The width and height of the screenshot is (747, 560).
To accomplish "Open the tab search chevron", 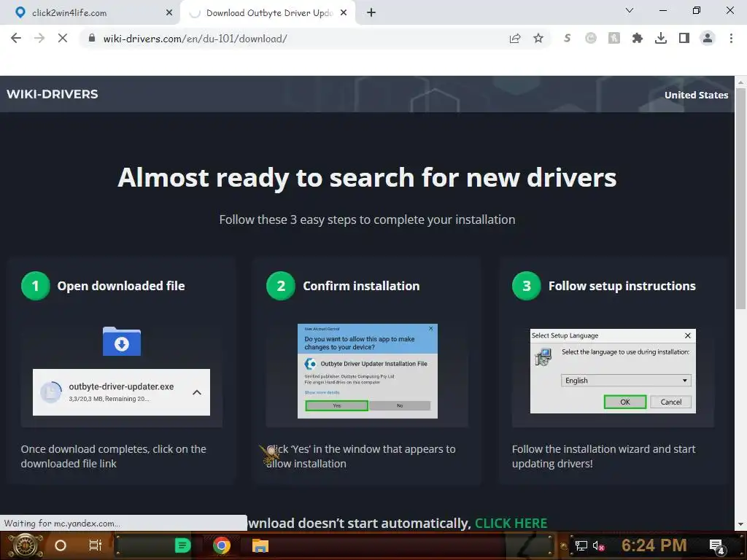I will coord(630,10).
